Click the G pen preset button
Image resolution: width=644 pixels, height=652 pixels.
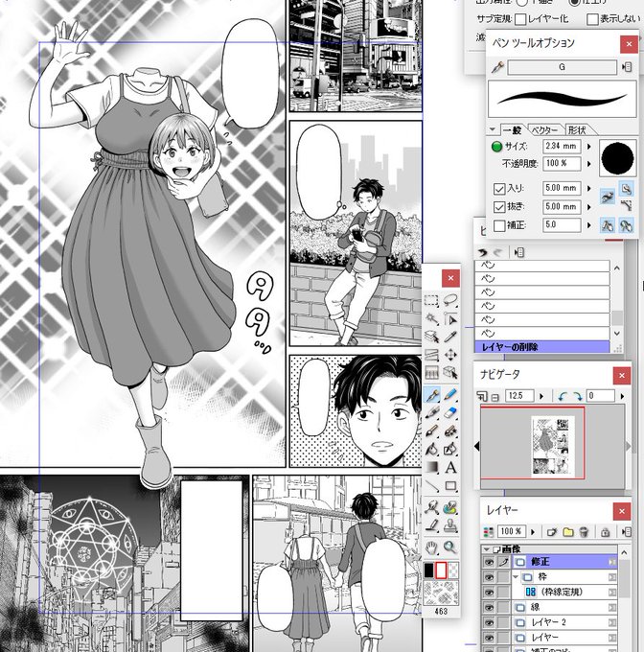coord(562,67)
